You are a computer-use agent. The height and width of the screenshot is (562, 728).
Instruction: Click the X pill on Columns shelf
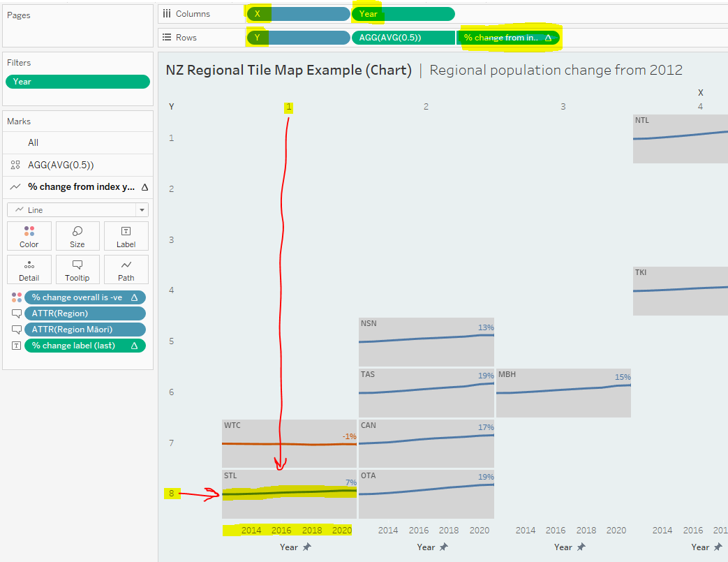point(298,14)
